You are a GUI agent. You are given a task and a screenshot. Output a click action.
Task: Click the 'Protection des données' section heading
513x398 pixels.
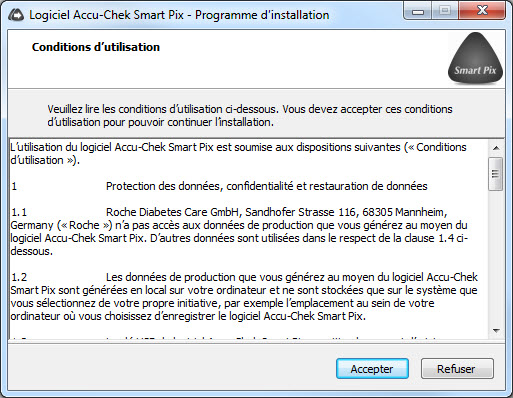tap(267, 186)
